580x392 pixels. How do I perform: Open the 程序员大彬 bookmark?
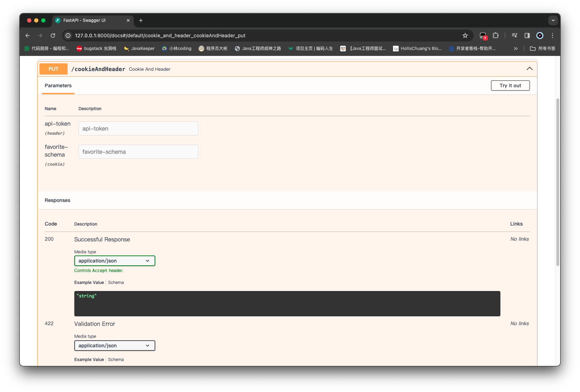coord(213,49)
